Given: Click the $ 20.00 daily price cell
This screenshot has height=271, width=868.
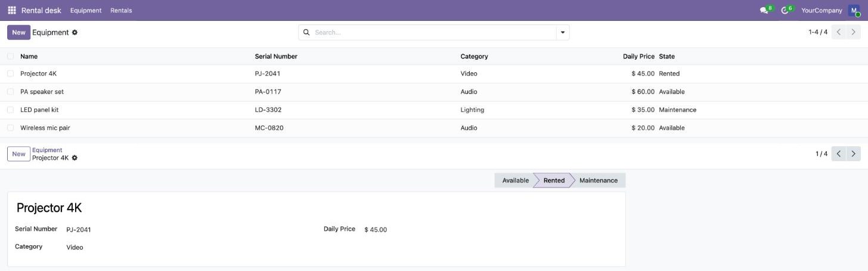Looking at the screenshot, I should coord(643,128).
